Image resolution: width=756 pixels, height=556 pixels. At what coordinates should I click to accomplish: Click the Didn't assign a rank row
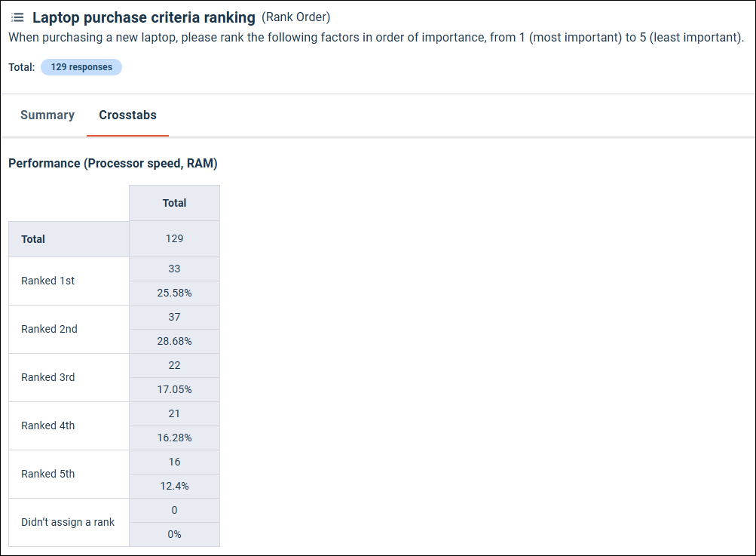[69, 522]
